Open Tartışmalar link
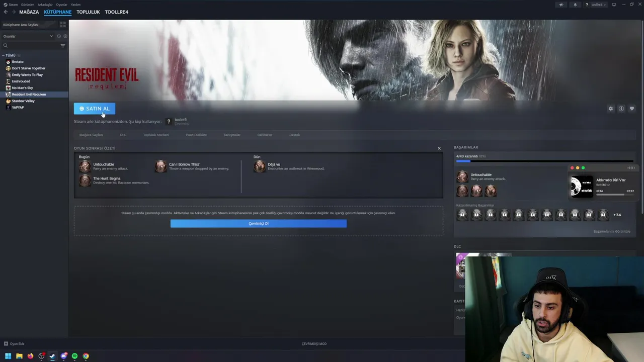 click(232, 135)
